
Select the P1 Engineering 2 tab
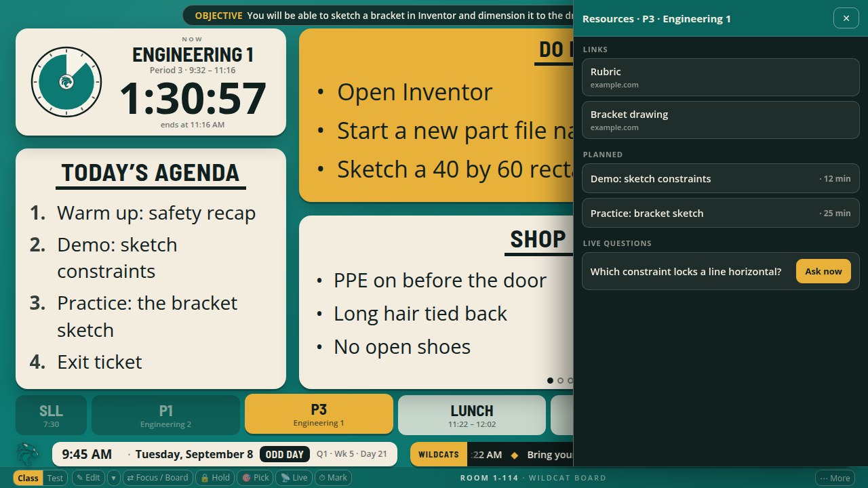coord(166,415)
